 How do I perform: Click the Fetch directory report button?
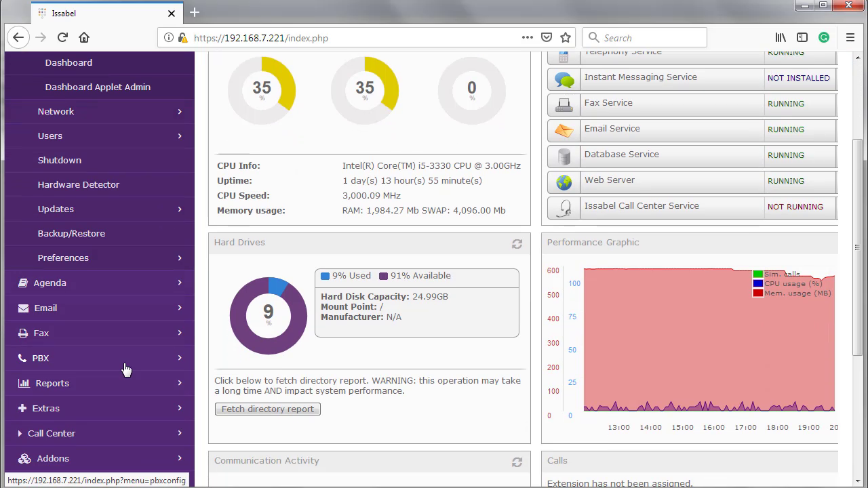268,409
